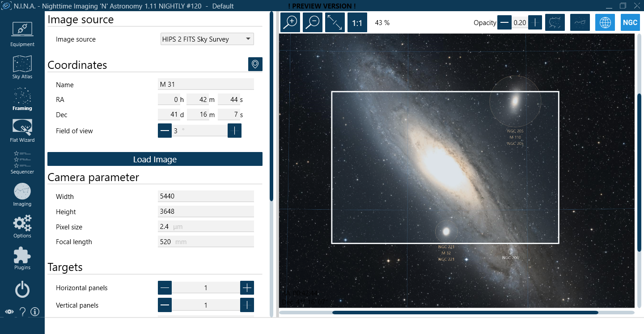Select the RA minutes field

[198, 100]
